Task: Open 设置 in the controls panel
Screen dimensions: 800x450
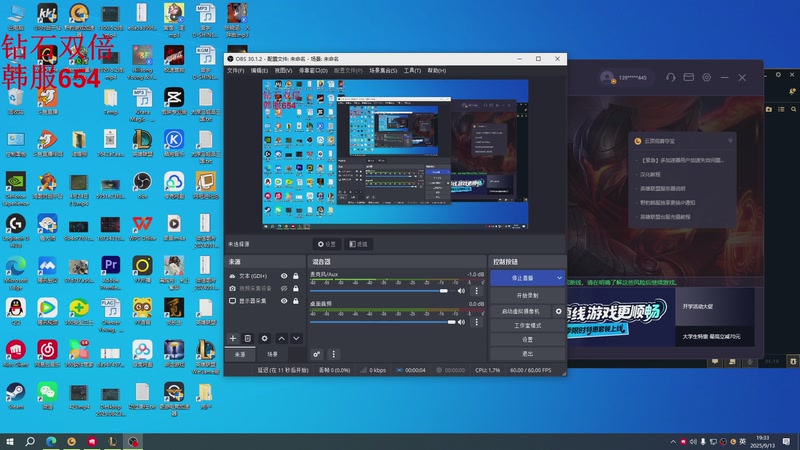Action: point(528,339)
